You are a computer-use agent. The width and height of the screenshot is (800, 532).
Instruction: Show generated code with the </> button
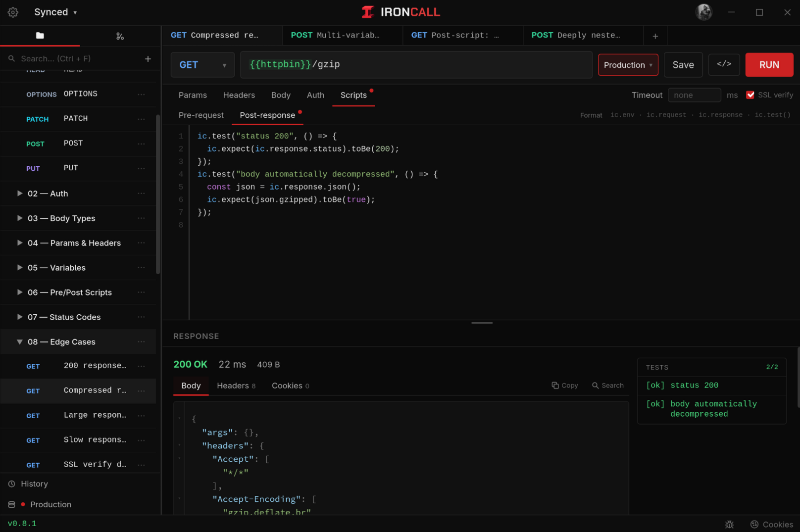(724, 64)
